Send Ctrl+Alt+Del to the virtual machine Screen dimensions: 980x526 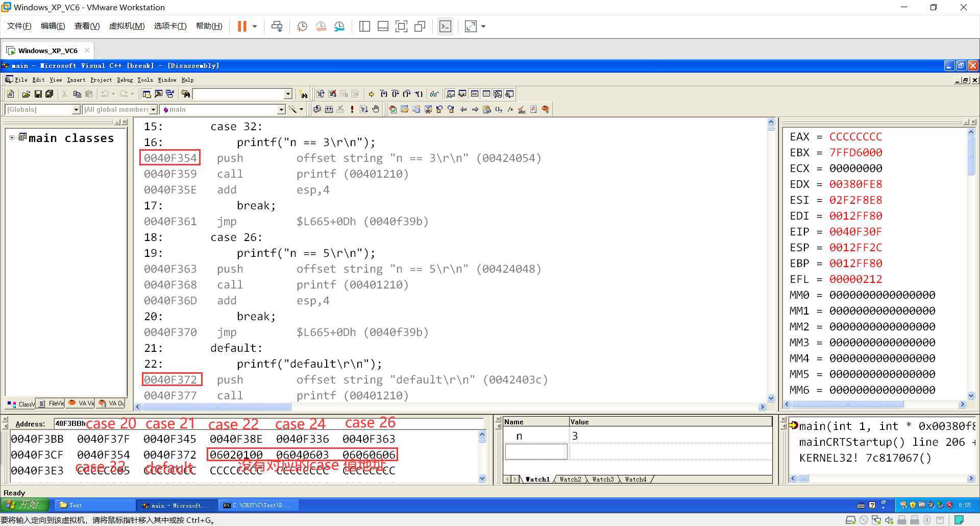277,27
